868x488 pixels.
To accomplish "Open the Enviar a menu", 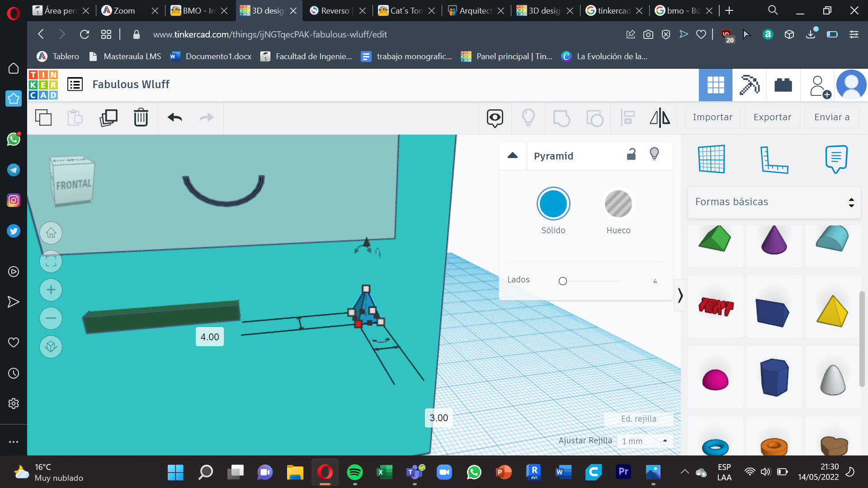I will [832, 117].
